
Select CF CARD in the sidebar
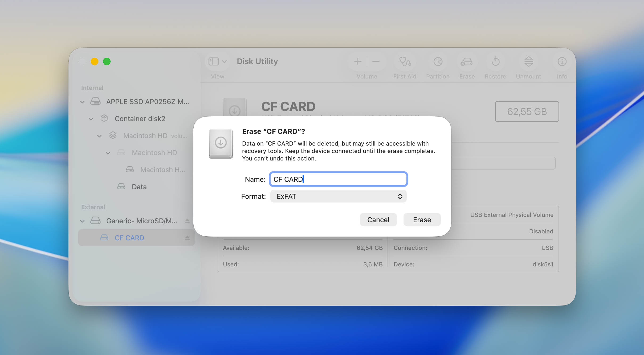129,238
